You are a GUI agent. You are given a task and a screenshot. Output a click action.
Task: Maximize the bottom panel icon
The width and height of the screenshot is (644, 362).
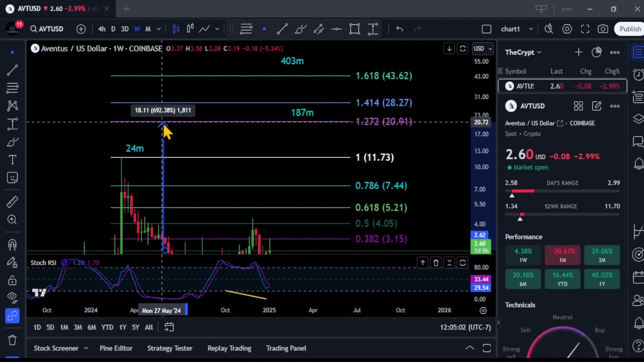tap(487, 348)
